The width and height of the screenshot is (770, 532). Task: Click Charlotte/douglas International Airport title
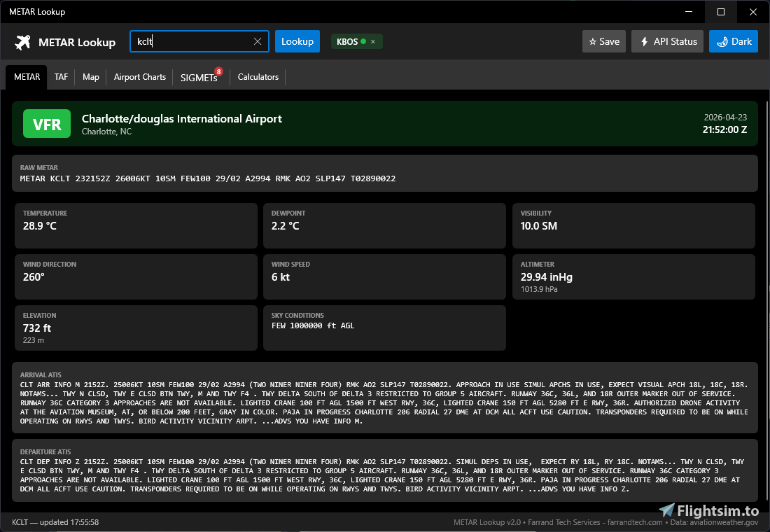(182, 119)
